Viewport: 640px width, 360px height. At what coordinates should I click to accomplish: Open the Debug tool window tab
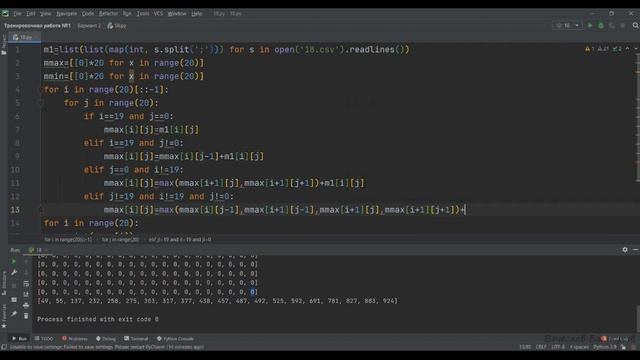[106, 338]
